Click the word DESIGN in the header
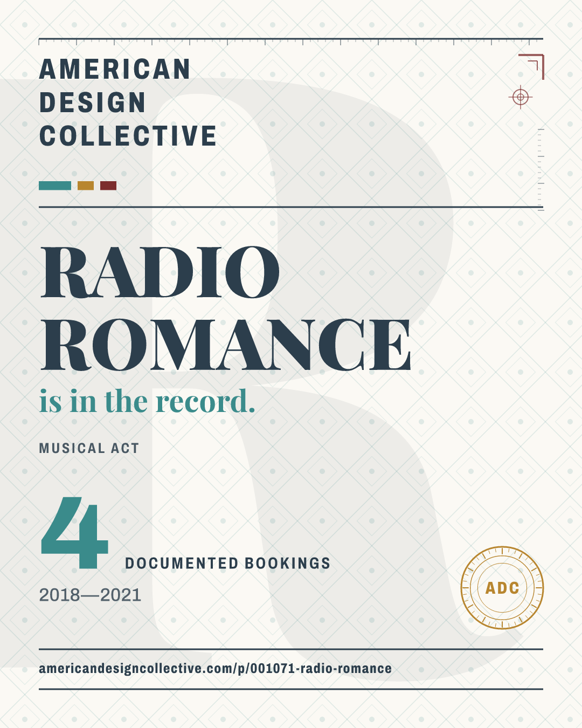 [x=93, y=102]
